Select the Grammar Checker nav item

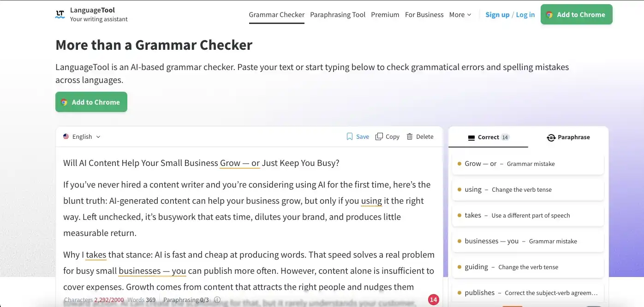pos(277,14)
